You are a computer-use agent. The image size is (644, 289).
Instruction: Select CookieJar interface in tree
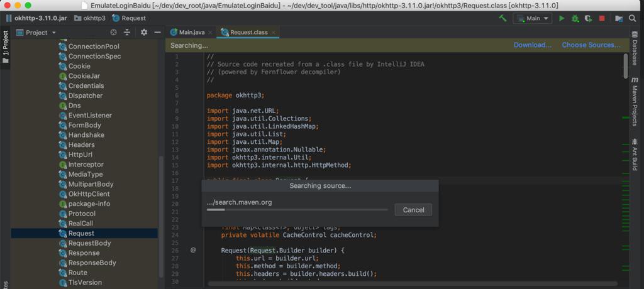point(79,76)
